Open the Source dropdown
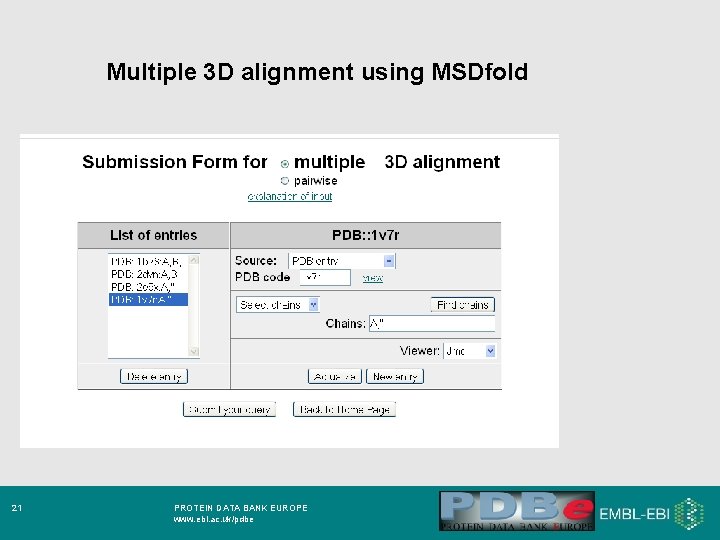The height and width of the screenshot is (540, 720). tap(342, 261)
